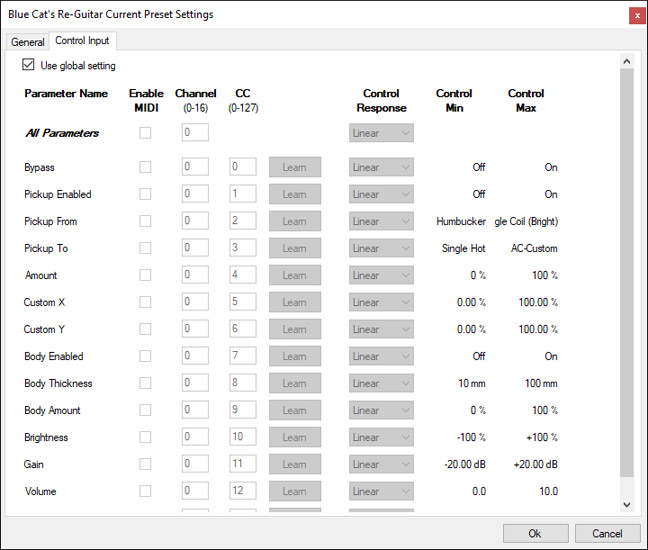Image resolution: width=648 pixels, height=550 pixels.
Task: Open the Control Response dropdown for Bypass
Action: click(381, 167)
